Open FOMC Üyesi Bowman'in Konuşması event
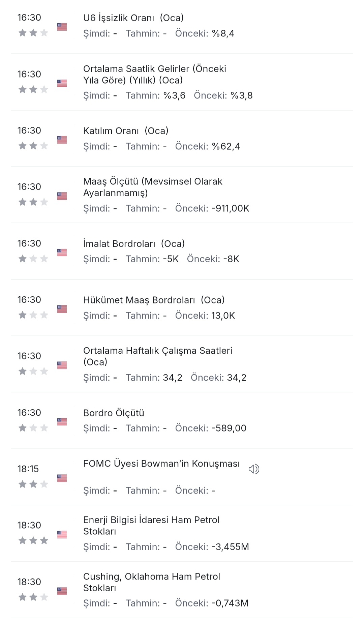Screen dimensions: 364x621 pyautogui.click(x=161, y=464)
